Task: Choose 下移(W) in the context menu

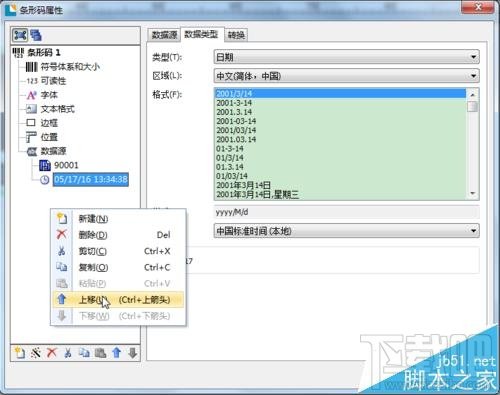Action: [118, 316]
